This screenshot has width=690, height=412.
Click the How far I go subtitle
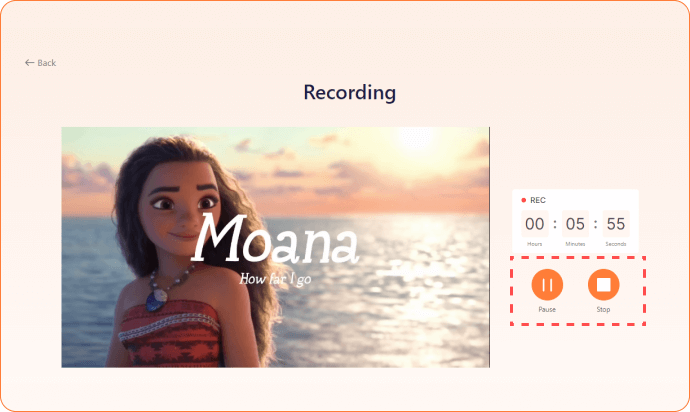[x=275, y=279]
